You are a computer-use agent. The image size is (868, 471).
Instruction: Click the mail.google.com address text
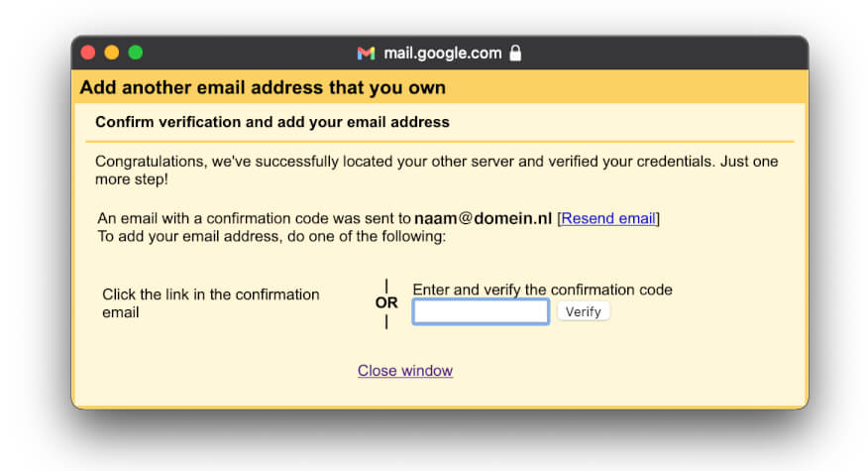442,54
